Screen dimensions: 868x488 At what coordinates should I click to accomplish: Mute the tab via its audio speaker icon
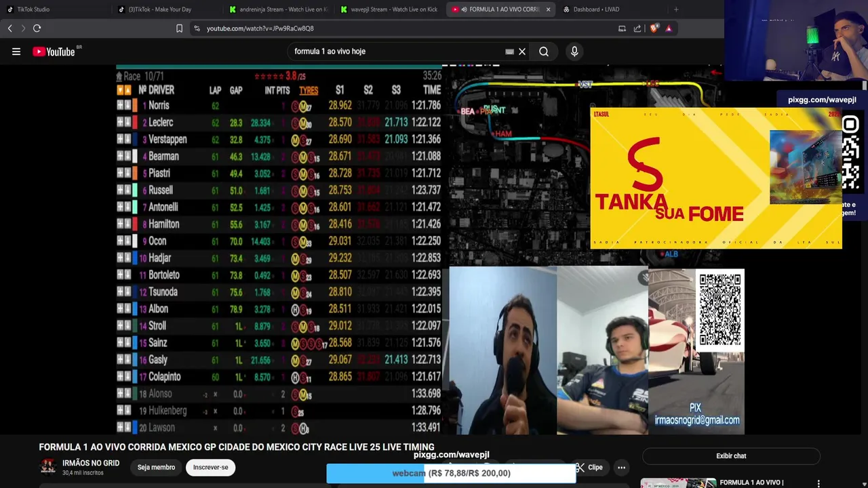tap(464, 9)
